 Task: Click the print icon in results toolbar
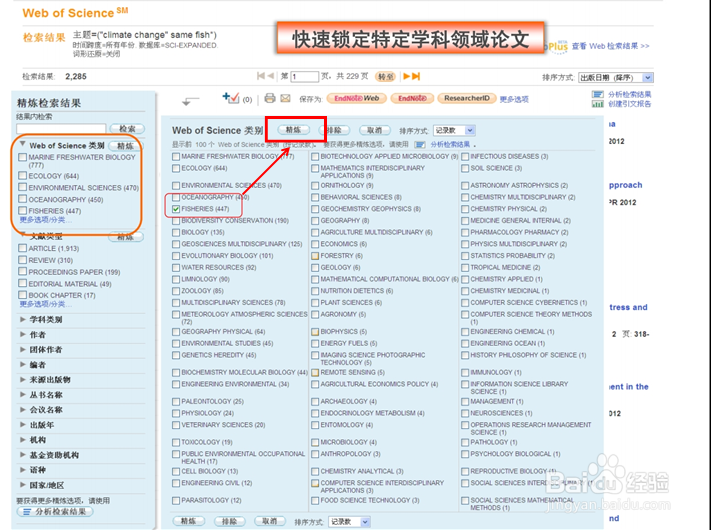click(270, 98)
